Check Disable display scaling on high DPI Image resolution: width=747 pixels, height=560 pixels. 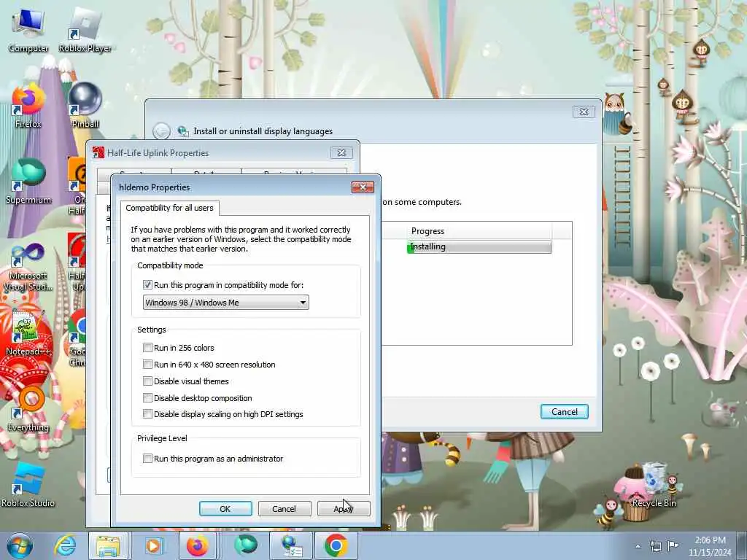coord(147,414)
